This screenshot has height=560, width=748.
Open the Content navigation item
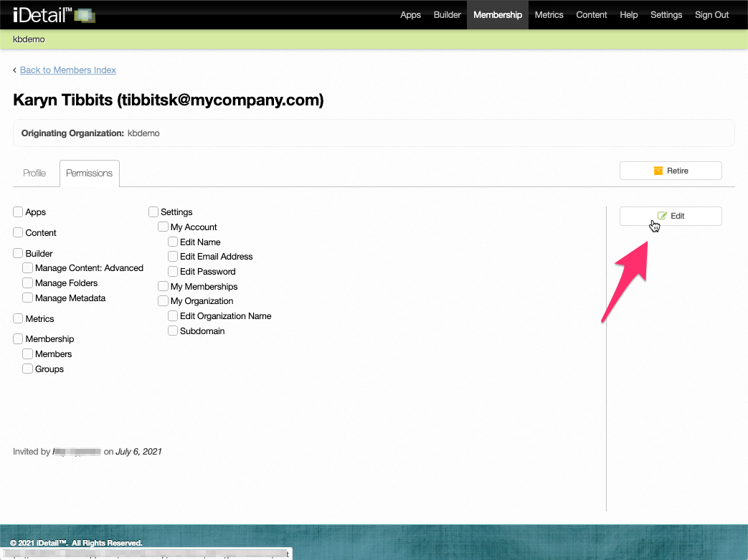[x=591, y=15]
